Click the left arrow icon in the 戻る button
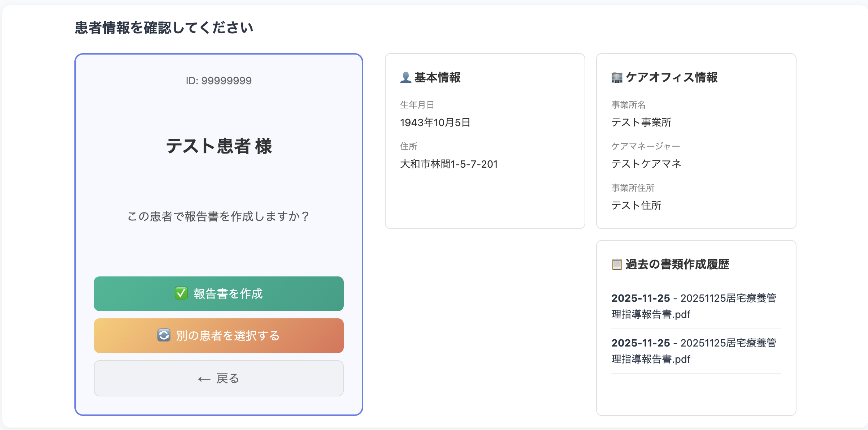The height and width of the screenshot is (430, 868). 204,378
